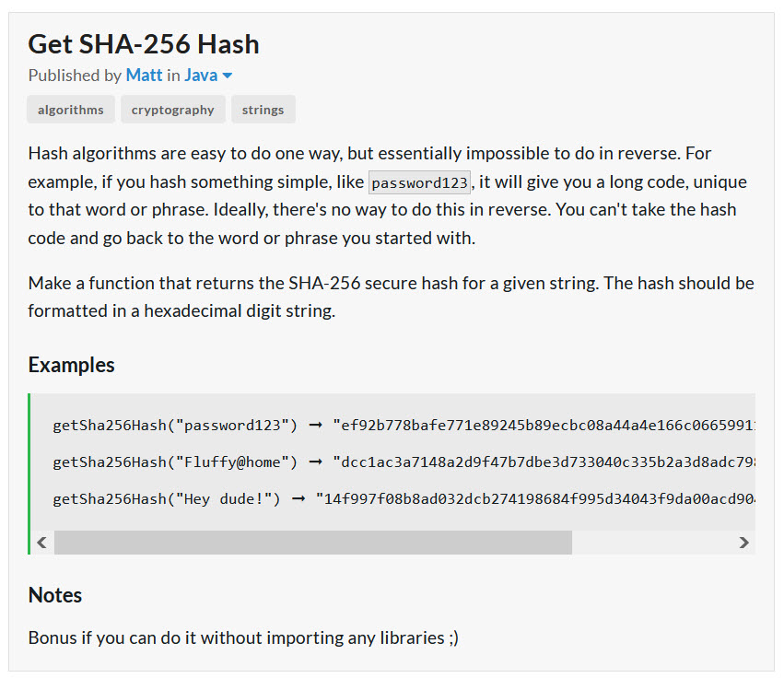
Task: Click the getSha256Hash("Hey dude!") example line
Action: (404, 499)
